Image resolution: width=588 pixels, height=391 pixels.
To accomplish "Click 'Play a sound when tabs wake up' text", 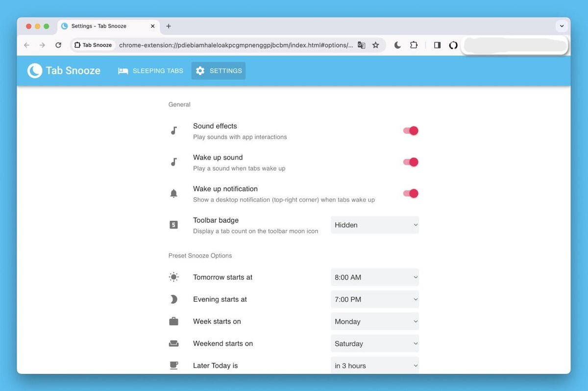I will pyautogui.click(x=239, y=168).
